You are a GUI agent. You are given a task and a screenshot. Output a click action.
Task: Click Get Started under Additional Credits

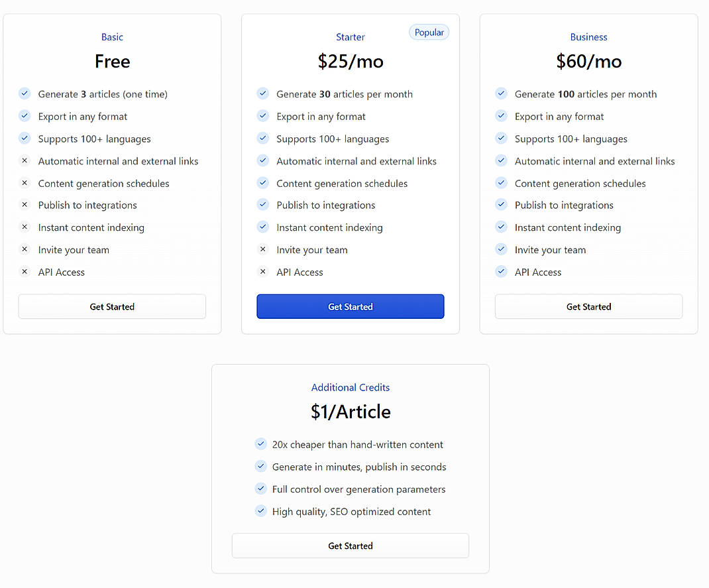(x=351, y=546)
